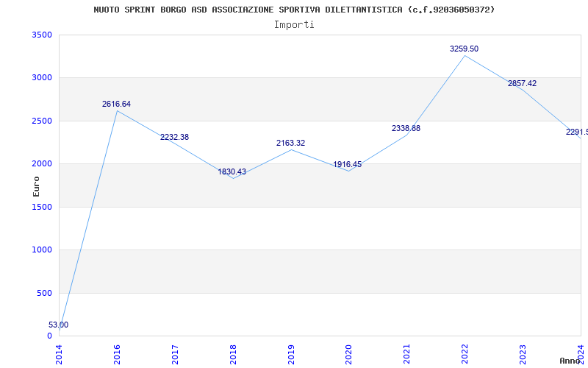
Task: Click the y-axis tick 3000
Action: click(43, 78)
